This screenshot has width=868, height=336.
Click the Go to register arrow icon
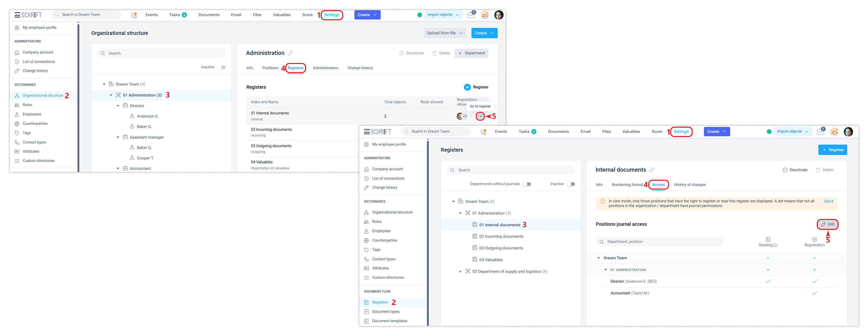tap(480, 116)
